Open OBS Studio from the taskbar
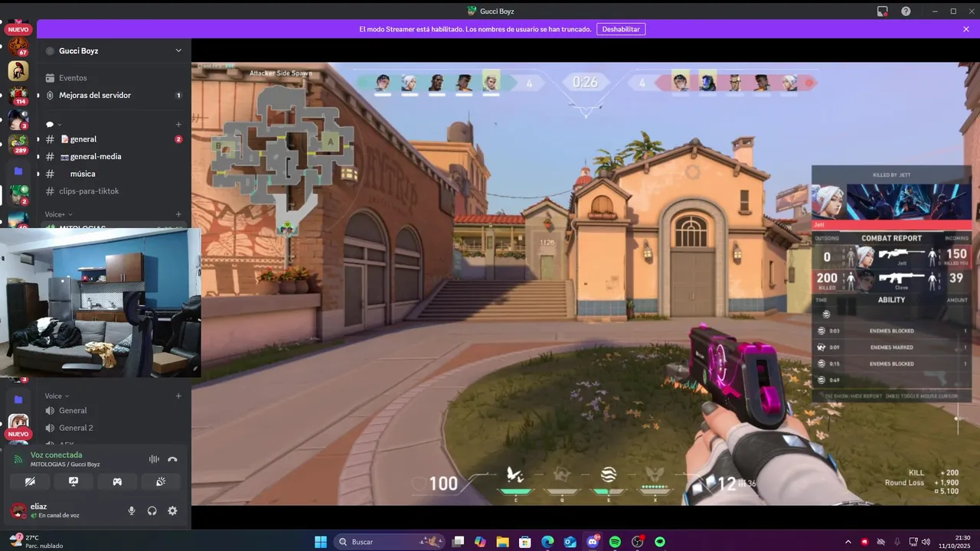 point(637,542)
